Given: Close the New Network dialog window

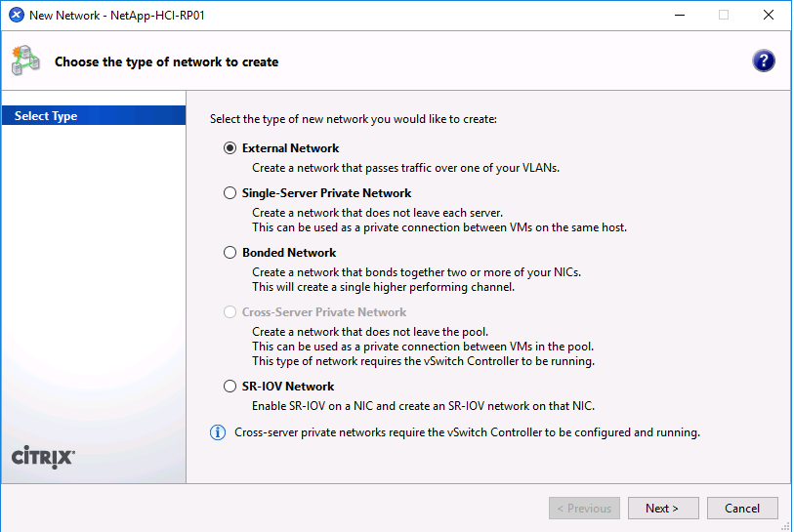Looking at the screenshot, I should [x=768, y=16].
